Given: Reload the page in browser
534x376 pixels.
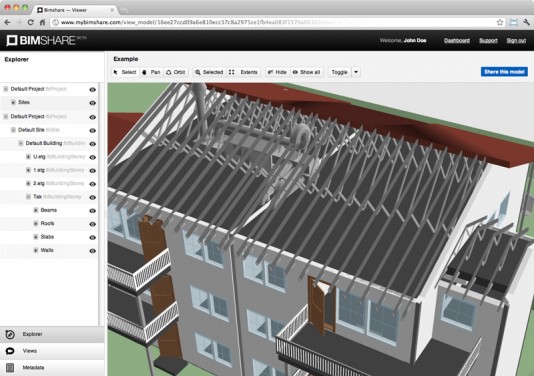Looking at the screenshot, I should pyautogui.click(x=30, y=22).
